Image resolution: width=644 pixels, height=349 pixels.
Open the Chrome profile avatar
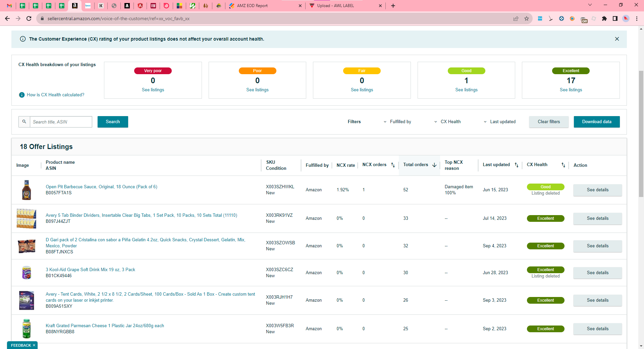(626, 18)
